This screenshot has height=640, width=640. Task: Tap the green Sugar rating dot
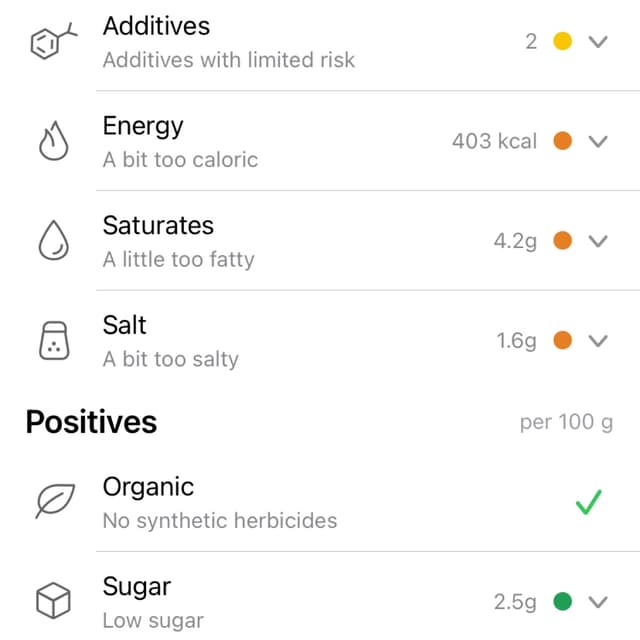coord(562,601)
